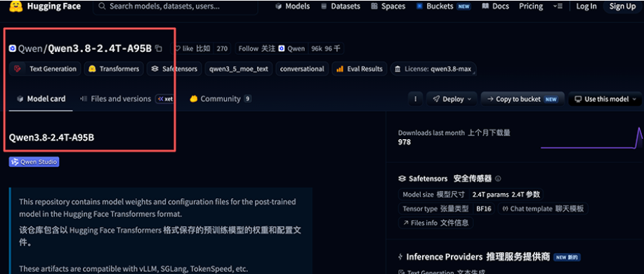
Task: Open the Files info link
Action: (435, 223)
